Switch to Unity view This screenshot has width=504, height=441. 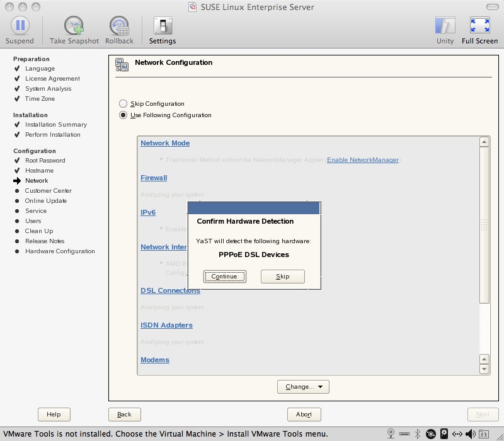point(445,30)
